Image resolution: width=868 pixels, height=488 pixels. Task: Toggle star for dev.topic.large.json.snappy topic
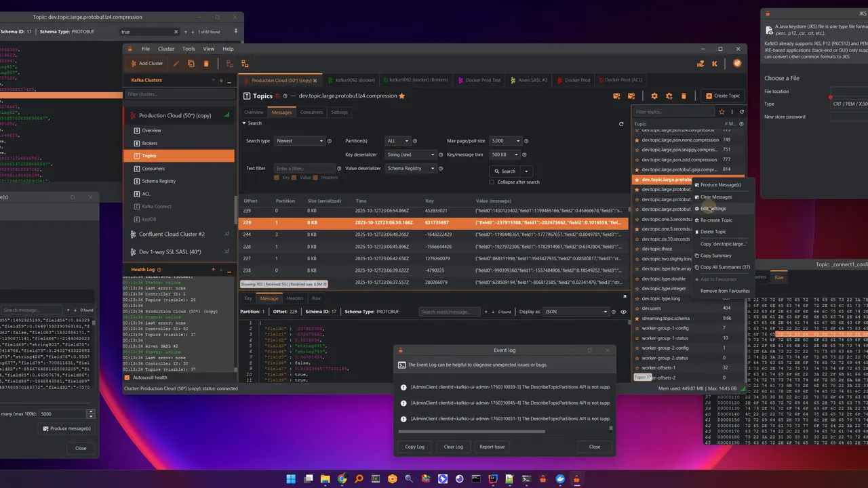[x=636, y=150]
